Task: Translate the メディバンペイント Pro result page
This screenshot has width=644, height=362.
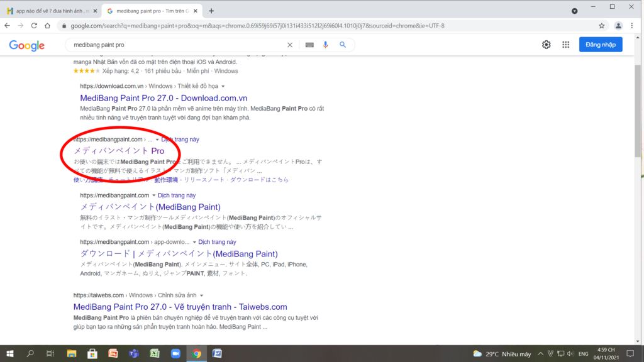Action: (180, 139)
